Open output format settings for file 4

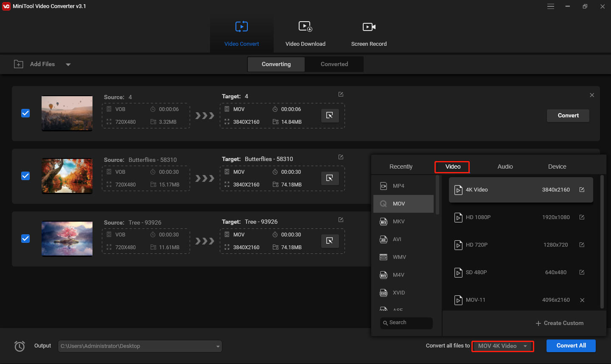click(330, 115)
